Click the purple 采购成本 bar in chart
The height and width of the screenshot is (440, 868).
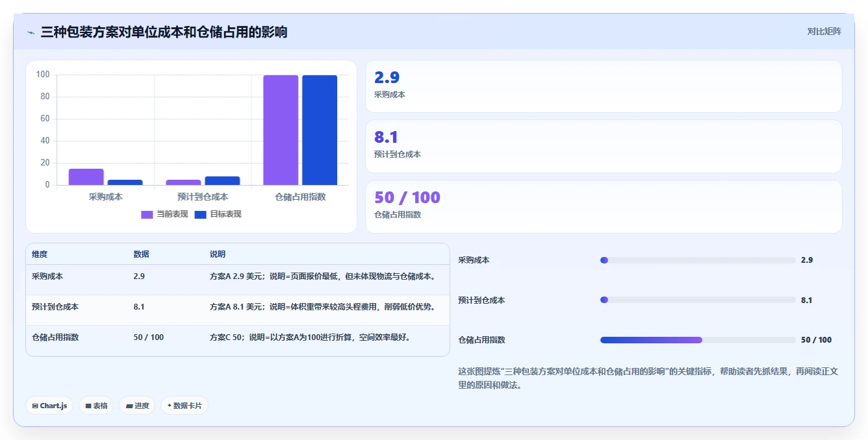pos(86,177)
